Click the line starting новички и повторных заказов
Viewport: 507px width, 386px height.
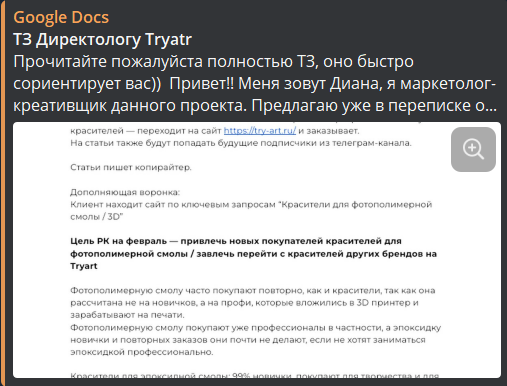(248, 340)
